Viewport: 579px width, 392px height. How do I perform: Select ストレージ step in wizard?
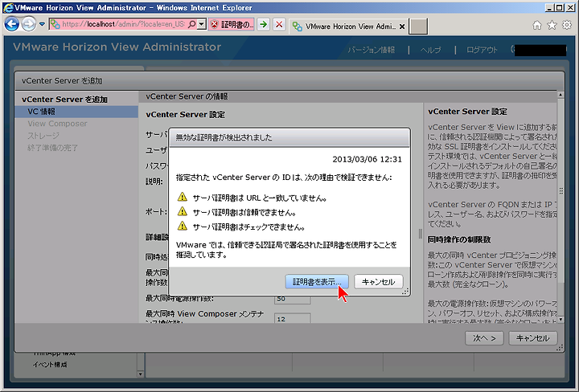tap(43, 136)
